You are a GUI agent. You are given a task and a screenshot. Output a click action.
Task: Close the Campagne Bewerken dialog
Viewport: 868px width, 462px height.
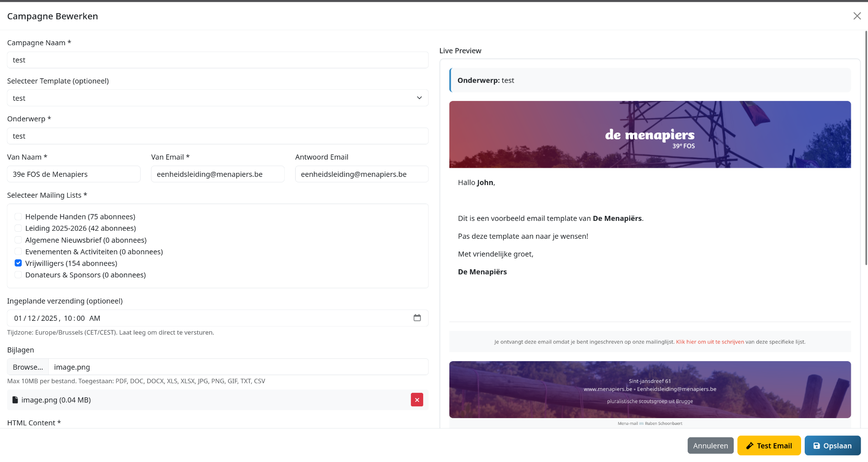[x=857, y=16]
